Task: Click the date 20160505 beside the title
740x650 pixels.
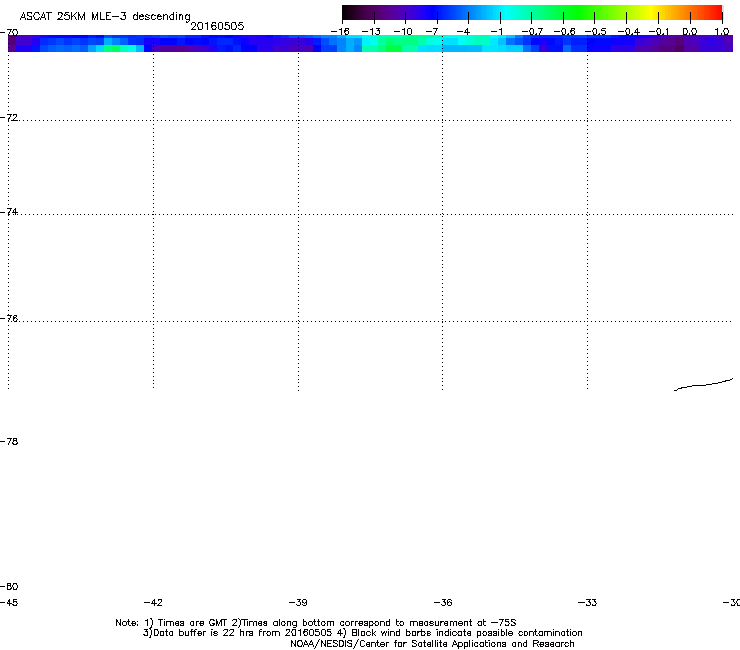Action: pyautogui.click(x=217, y=26)
